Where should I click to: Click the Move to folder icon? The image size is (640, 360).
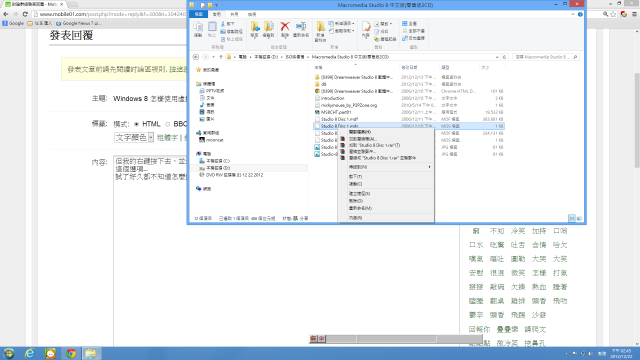coord(255,27)
